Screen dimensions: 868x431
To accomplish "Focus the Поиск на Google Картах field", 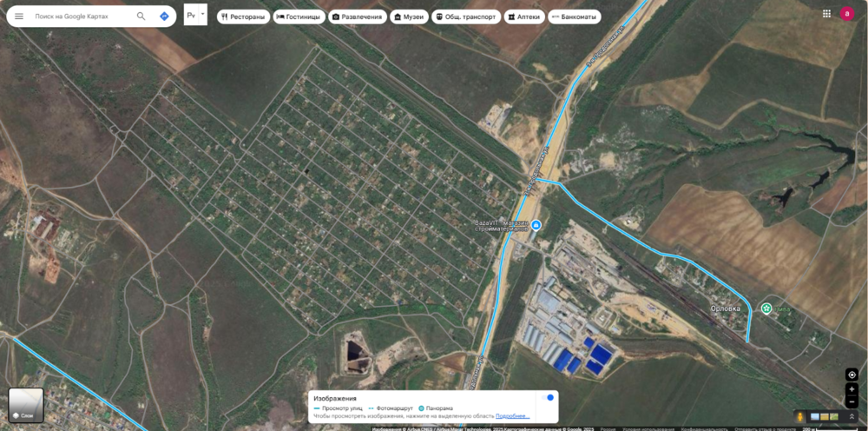I will point(83,16).
